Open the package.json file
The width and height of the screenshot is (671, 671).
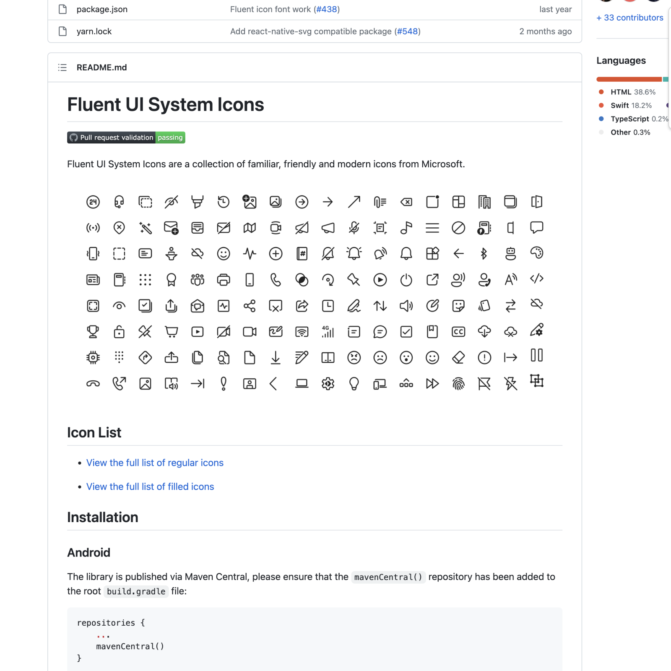102,9
